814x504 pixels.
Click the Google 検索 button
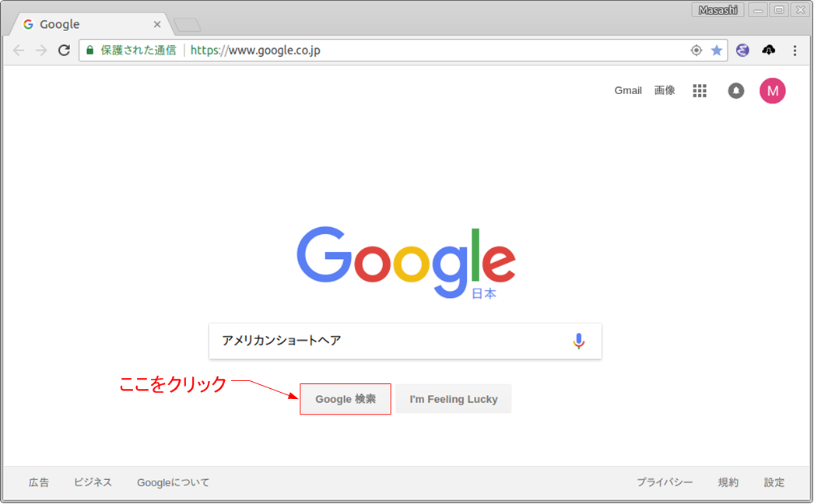346,399
